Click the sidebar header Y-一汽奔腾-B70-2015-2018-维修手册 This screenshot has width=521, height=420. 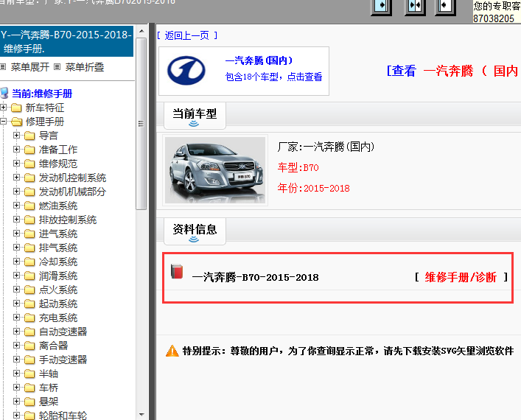[66, 41]
